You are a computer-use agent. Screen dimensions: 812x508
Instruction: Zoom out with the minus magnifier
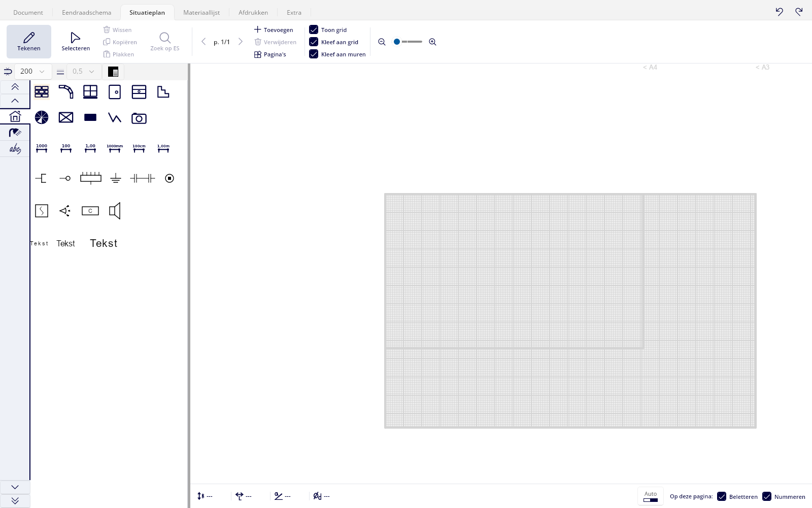click(x=382, y=42)
